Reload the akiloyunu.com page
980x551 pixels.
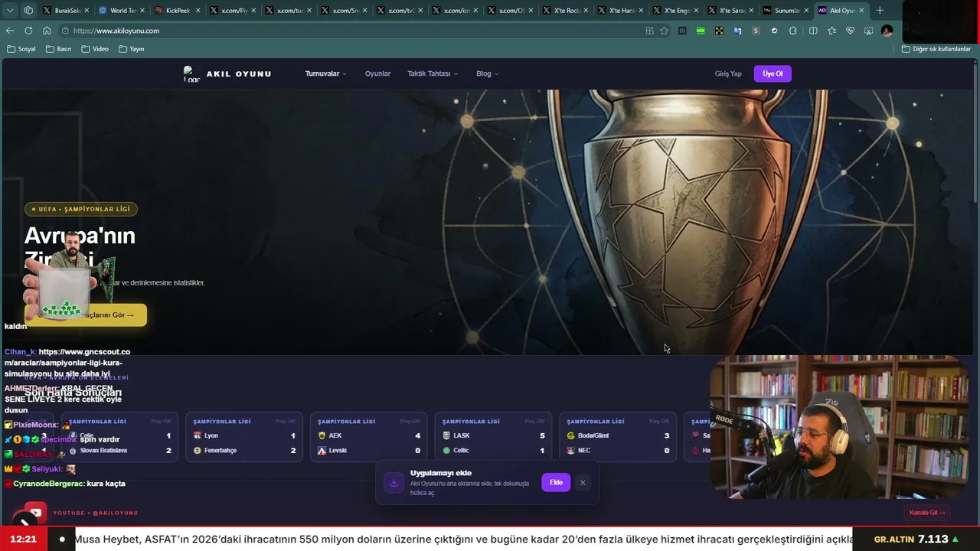pos(28,31)
